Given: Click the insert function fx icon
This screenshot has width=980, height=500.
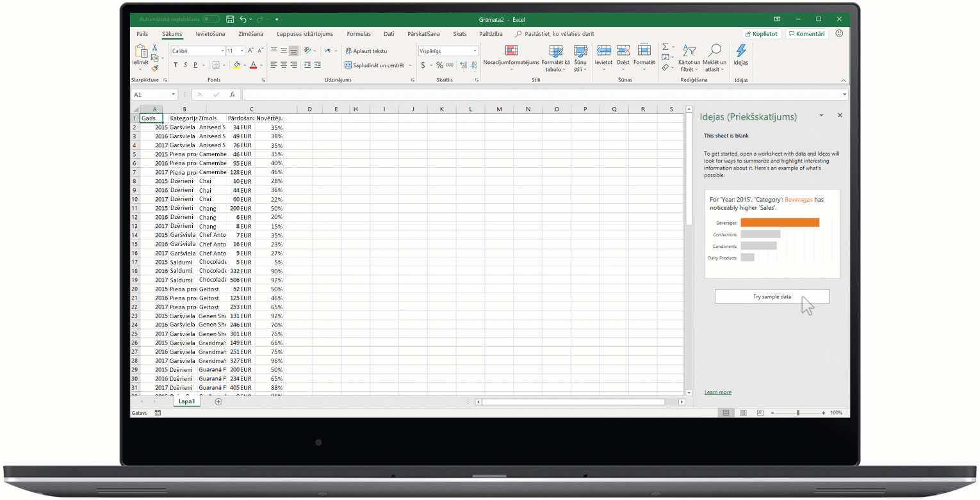Looking at the screenshot, I should coord(232,95).
